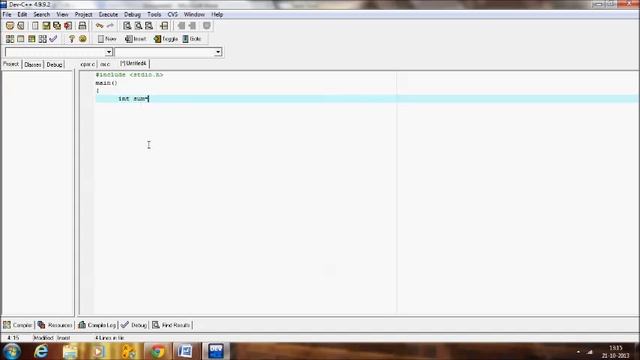The width and height of the screenshot is (640, 360).
Task: Click the 'int sum' code line
Action: point(133,99)
